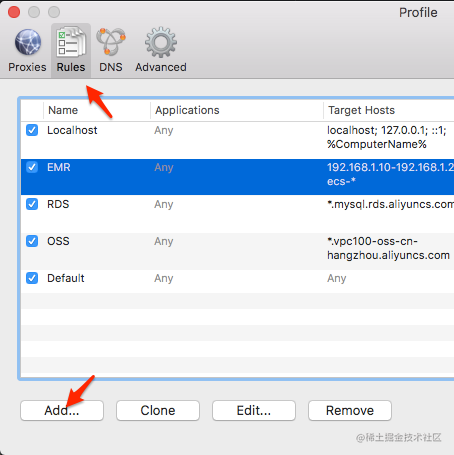Open the Advanced gear icon

[161, 42]
